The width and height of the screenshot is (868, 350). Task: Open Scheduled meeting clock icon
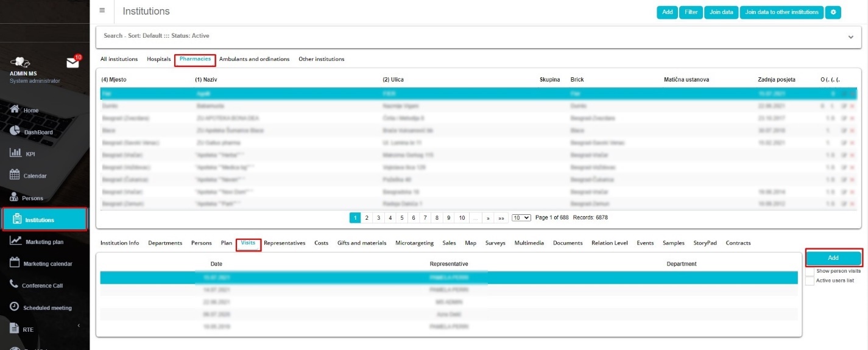coord(14,307)
